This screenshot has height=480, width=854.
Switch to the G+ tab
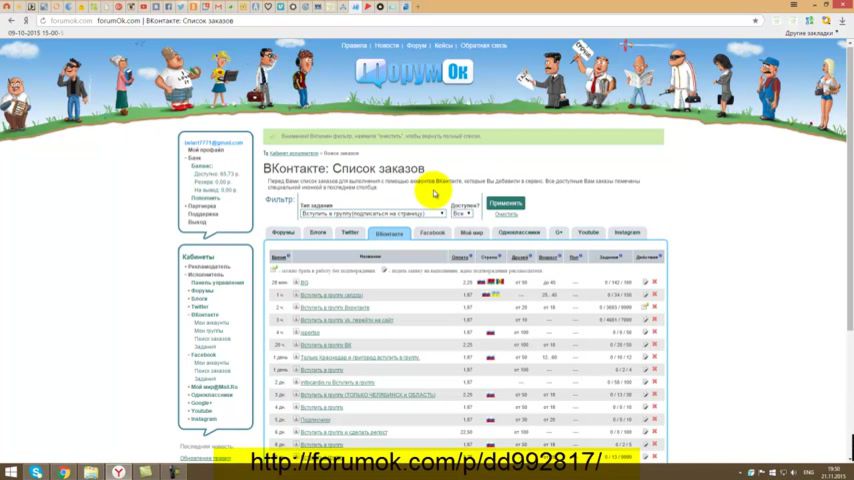coord(559,233)
